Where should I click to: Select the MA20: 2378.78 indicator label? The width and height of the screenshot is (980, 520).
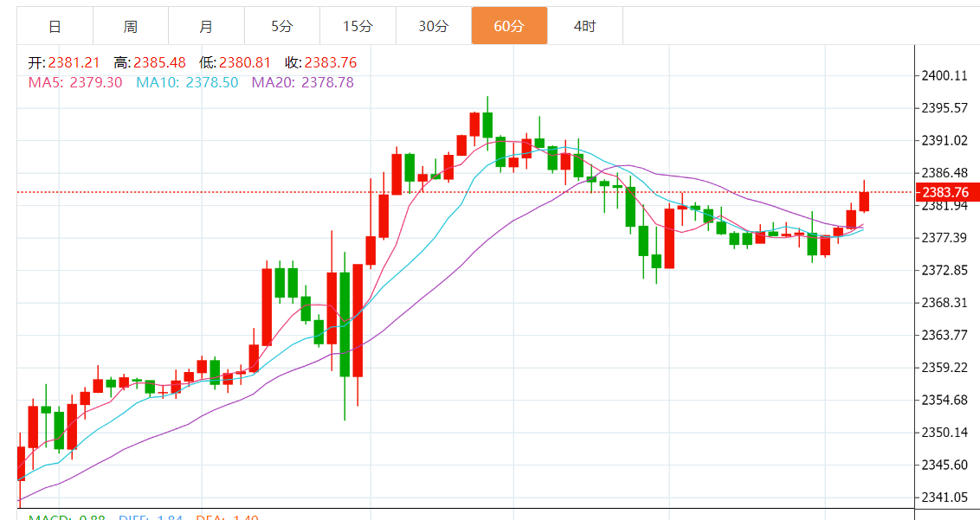[302, 82]
